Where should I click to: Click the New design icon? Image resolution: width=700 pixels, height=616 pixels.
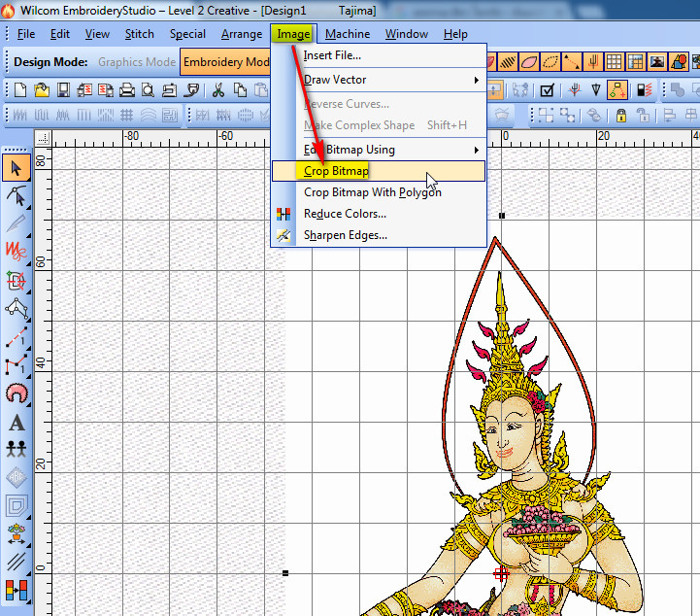click(20, 90)
